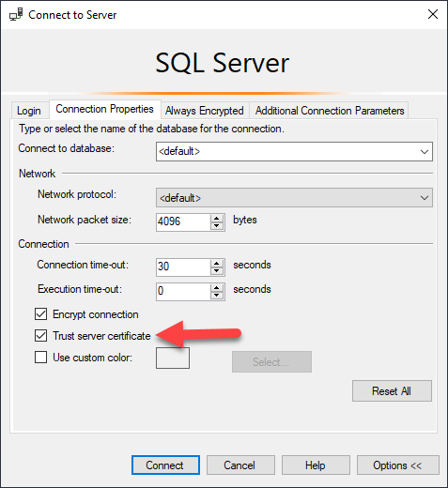Click the Network packet size value field
Screen dimensions: 448x488
(183, 221)
